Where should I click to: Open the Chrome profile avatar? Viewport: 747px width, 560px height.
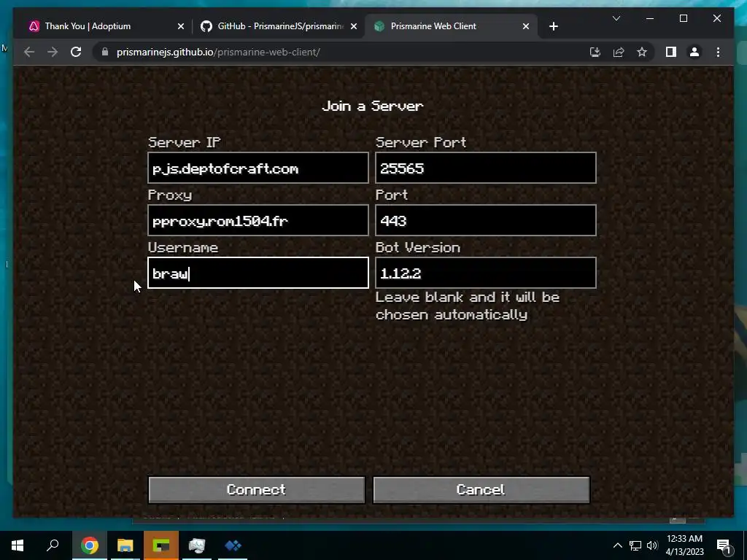pos(694,52)
